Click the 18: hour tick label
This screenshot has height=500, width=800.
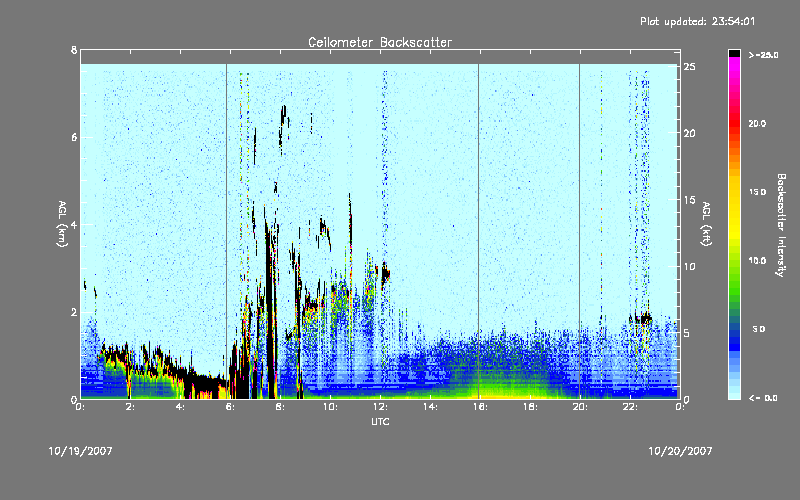click(530, 407)
